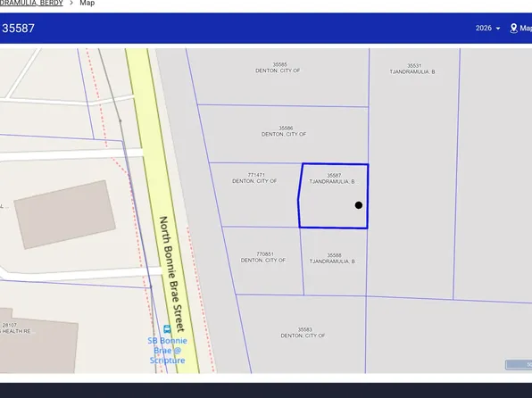Click the SB Bonnie Brae bus stop icon
The width and height of the screenshot is (532, 398).
pyautogui.click(x=167, y=328)
